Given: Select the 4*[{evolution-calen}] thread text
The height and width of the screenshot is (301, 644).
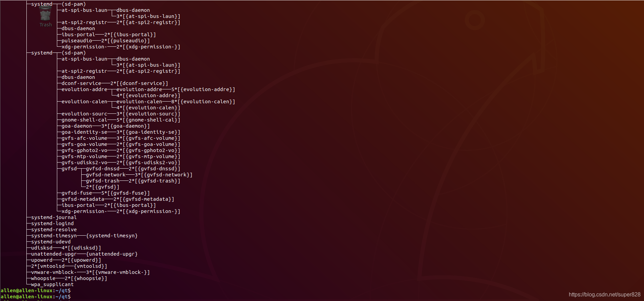Looking at the screenshot, I should [x=148, y=108].
